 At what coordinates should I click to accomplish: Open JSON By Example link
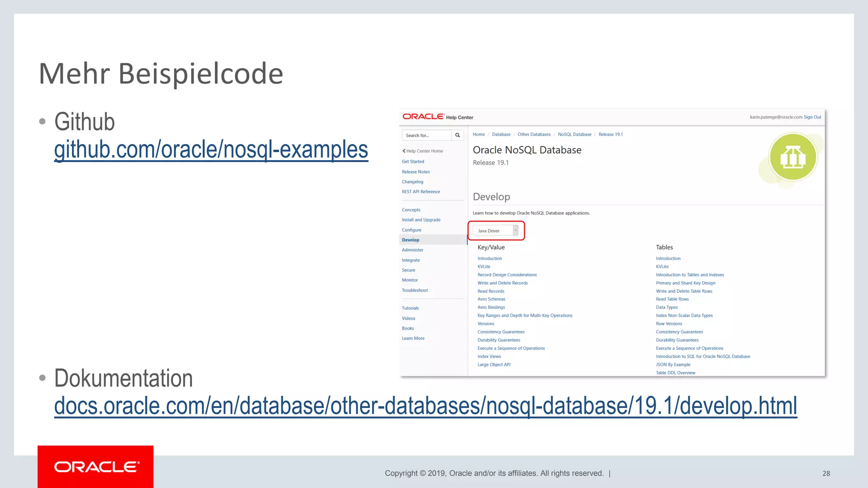673,364
